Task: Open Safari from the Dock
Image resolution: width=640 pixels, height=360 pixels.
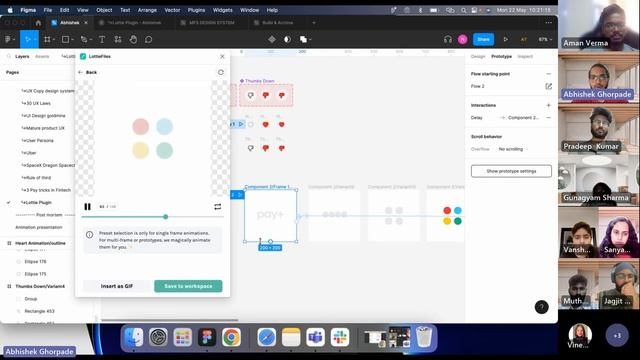Action: click(267, 338)
